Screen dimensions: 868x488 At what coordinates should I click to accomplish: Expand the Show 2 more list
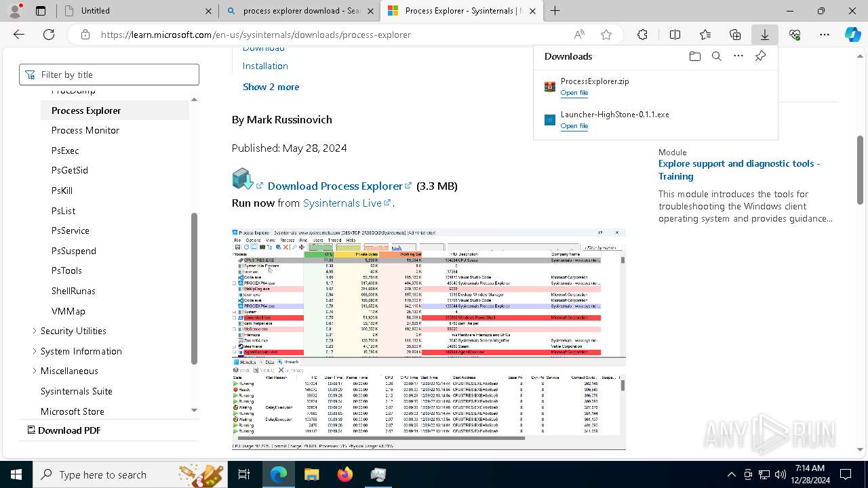(271, 87)
